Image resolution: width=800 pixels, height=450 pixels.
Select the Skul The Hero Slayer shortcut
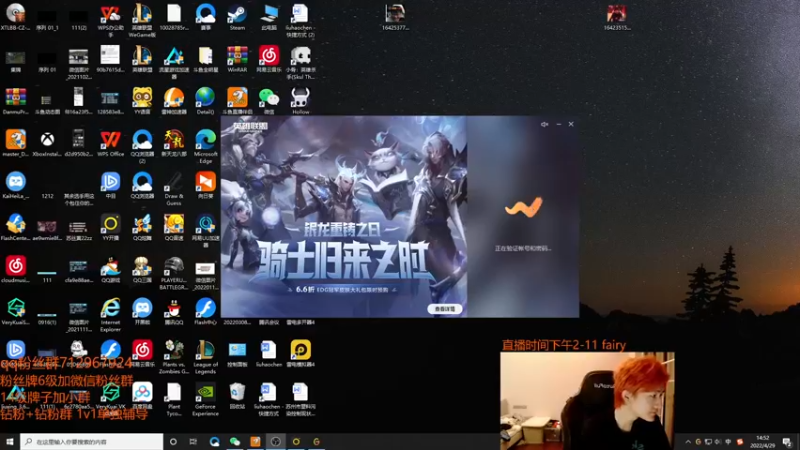(301, 63)
